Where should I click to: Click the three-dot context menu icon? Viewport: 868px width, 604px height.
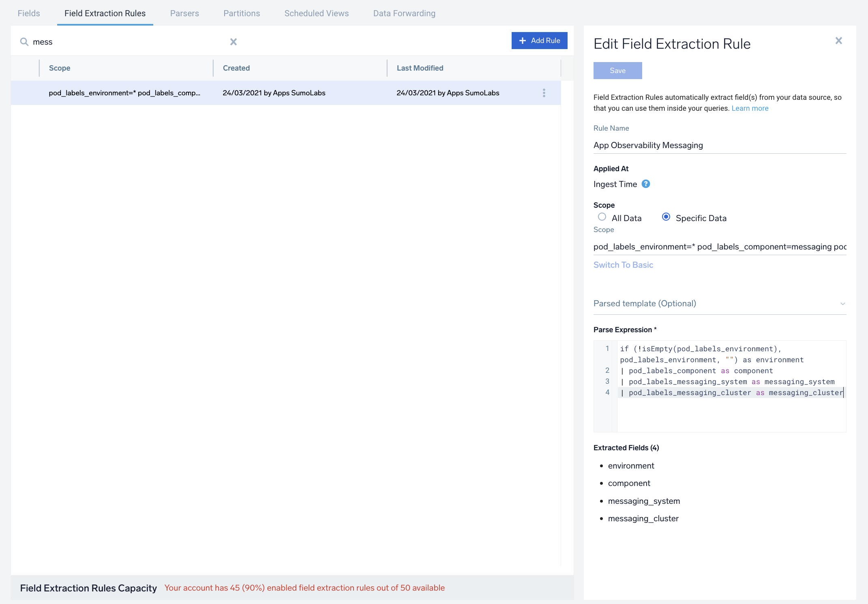point(544,92)
